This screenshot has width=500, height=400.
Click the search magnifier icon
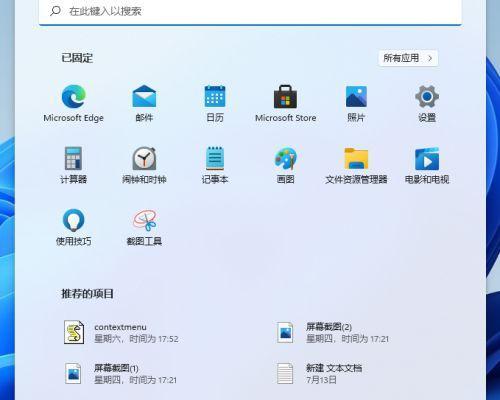pyautogui.click(x=55, y=11)
